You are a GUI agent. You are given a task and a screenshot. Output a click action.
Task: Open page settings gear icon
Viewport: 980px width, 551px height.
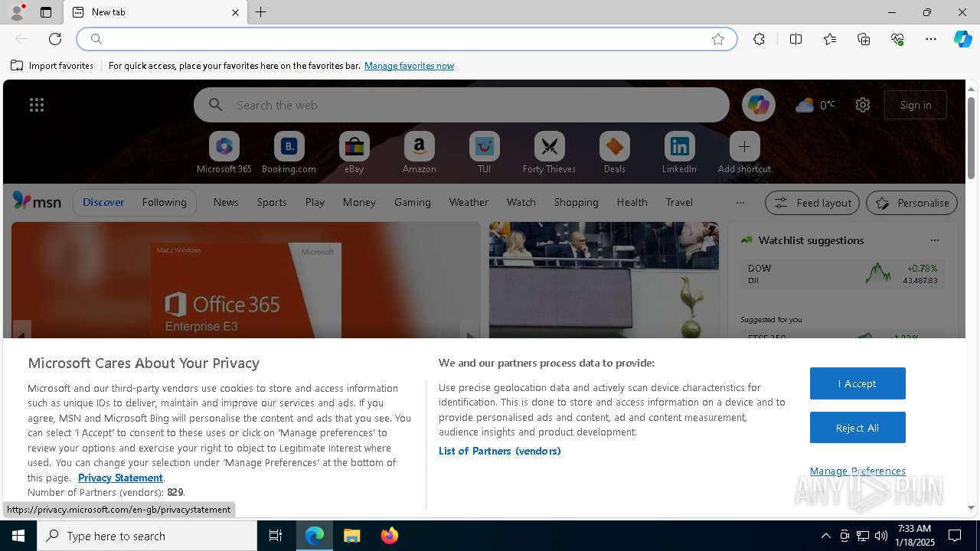[863, 105]
